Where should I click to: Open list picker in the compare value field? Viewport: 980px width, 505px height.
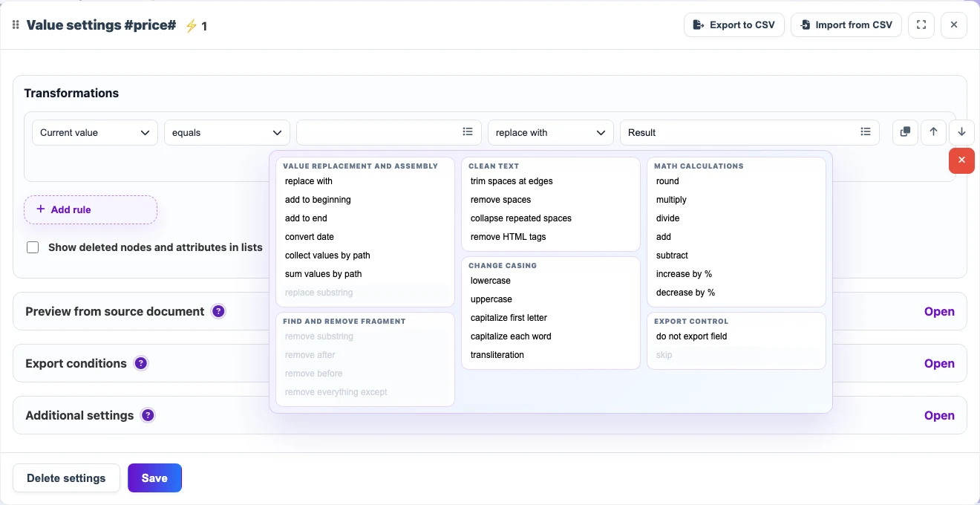[x=468, y=132]
